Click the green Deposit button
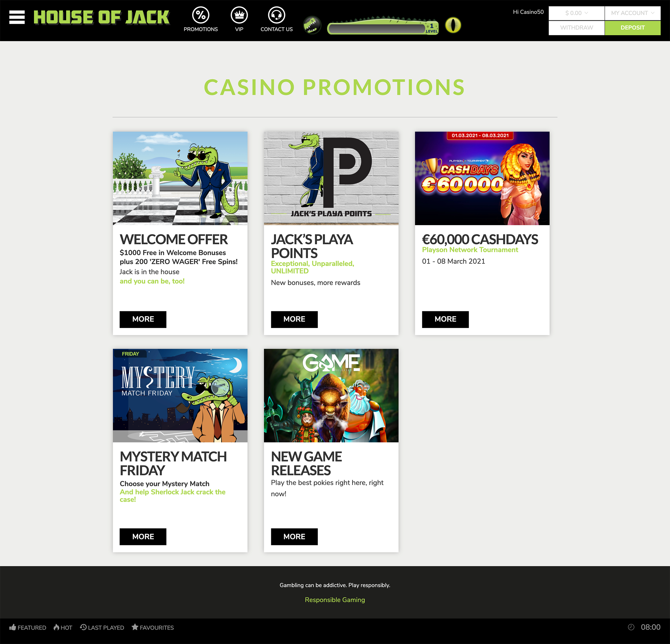670x644 pixels. [x=632, y=28]
